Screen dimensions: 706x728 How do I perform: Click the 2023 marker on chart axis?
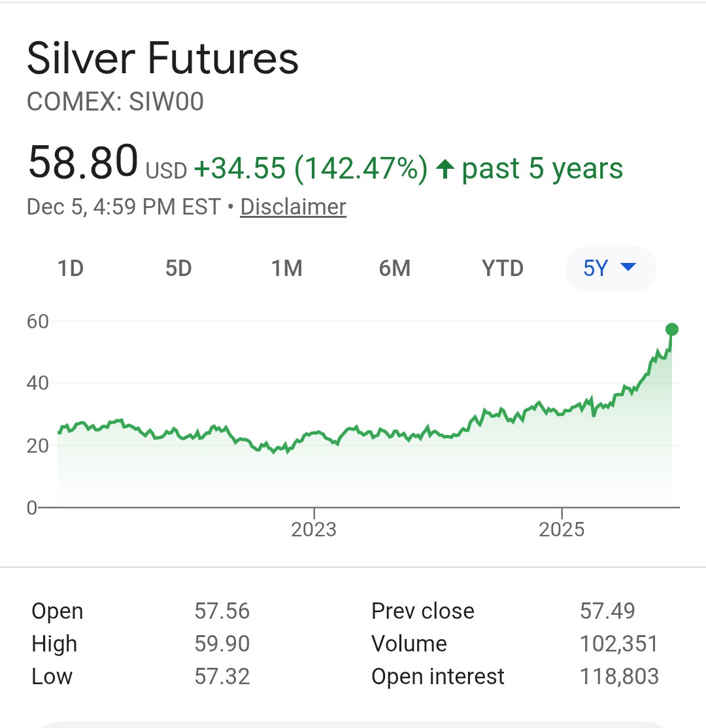[314, 529]
